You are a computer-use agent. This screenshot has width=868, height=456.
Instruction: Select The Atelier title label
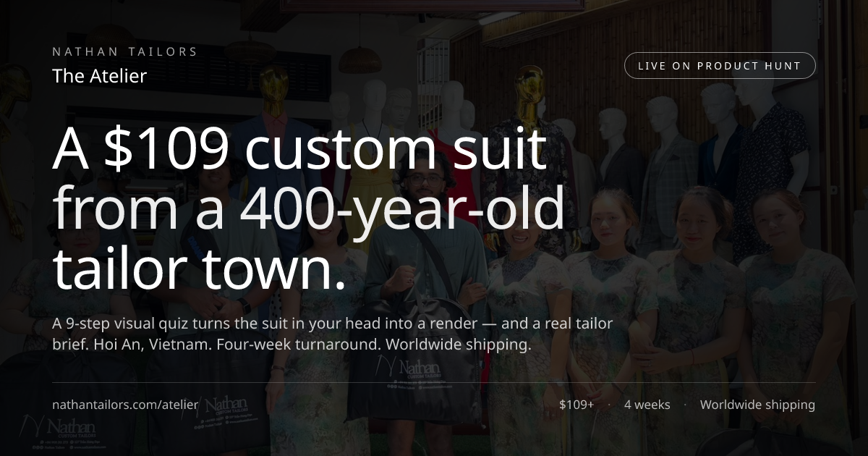99,75
